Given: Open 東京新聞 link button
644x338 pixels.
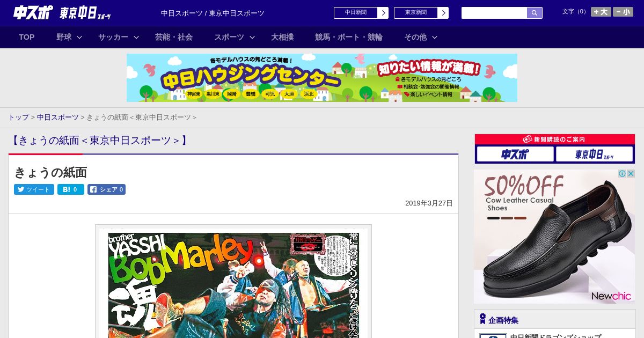Looking at the screenshot, I should click(x=421, y=13).
